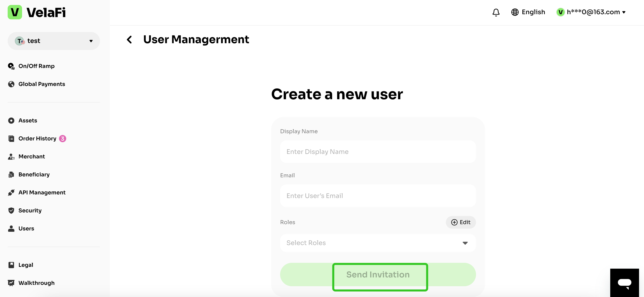Go to Global Payments page
The image size is (644, 297).
point(41,84)
